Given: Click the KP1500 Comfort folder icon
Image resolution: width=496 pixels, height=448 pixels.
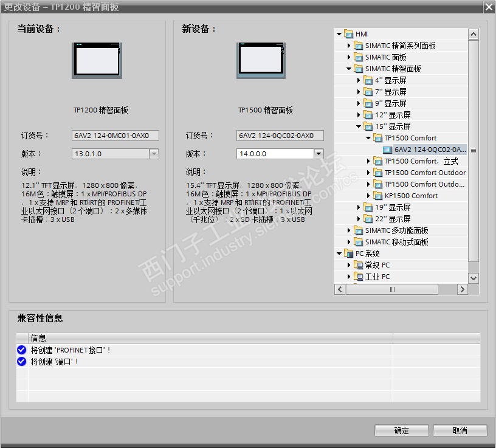Looking at the screenshot, I should click(377, 196).
